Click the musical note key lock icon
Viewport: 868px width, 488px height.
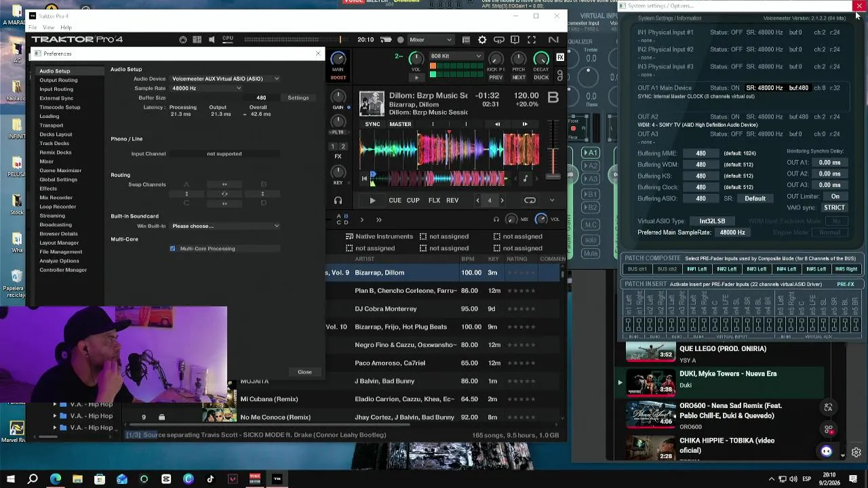[525, 179]
